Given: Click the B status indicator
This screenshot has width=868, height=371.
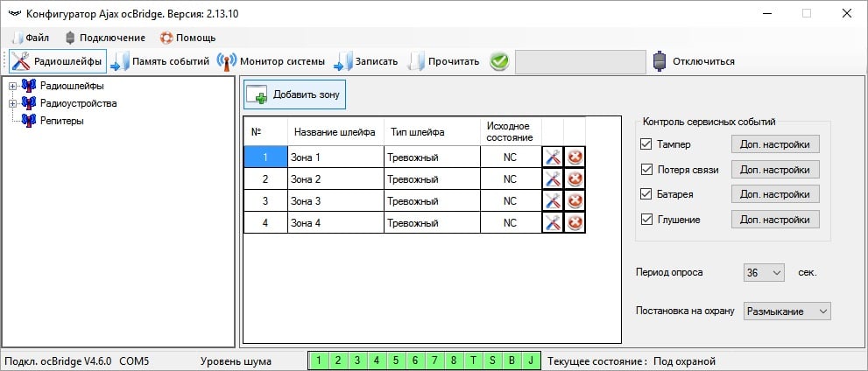Looking at the screenshot, I should 512,361.
